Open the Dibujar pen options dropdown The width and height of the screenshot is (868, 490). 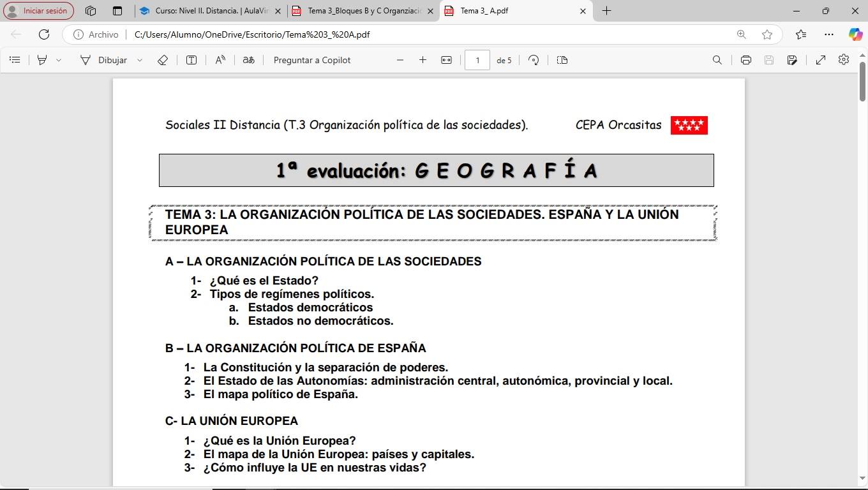pyautogui.click(x=140, y=60)
